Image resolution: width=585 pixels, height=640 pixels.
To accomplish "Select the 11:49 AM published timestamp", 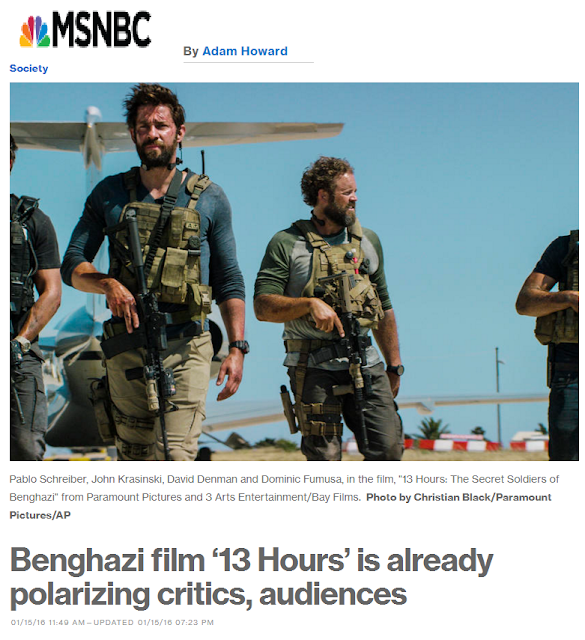I will coord(48,622).
